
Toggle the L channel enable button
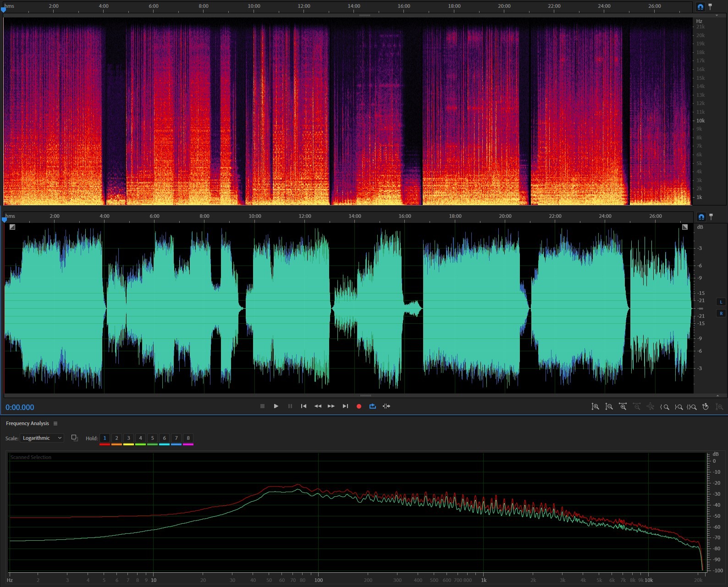tap(721, 302)
